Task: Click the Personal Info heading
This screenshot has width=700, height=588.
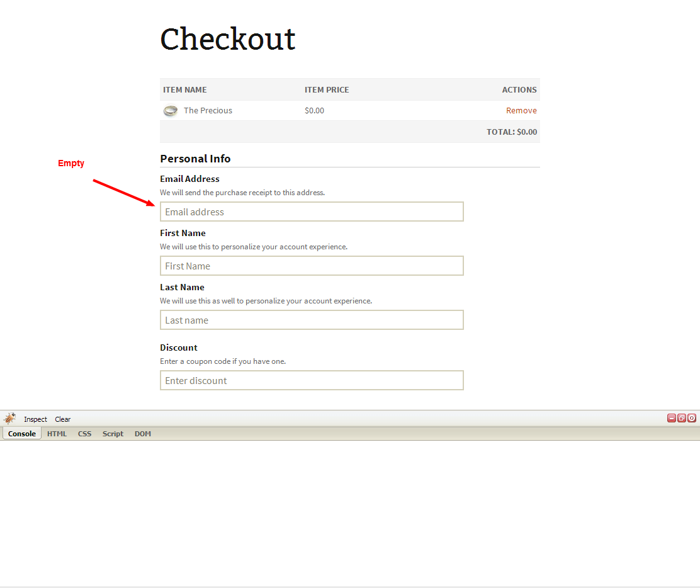Action: pos(195,159)
